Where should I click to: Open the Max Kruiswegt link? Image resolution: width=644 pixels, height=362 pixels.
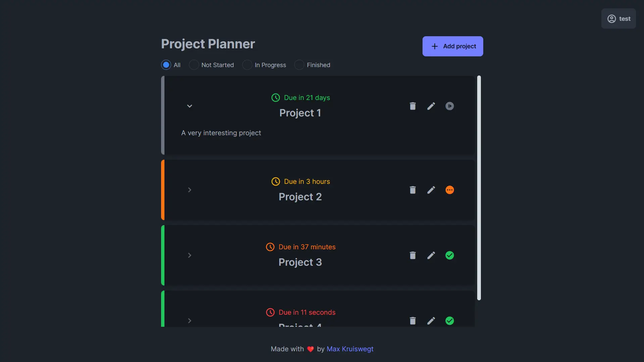(x=350, y=349)
